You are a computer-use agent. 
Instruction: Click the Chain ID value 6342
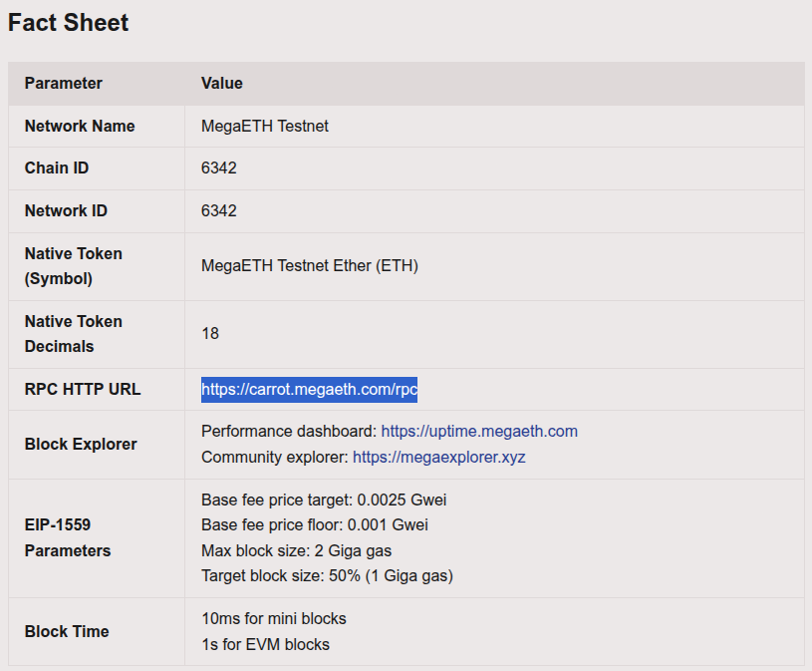click(x=218, y=168)
